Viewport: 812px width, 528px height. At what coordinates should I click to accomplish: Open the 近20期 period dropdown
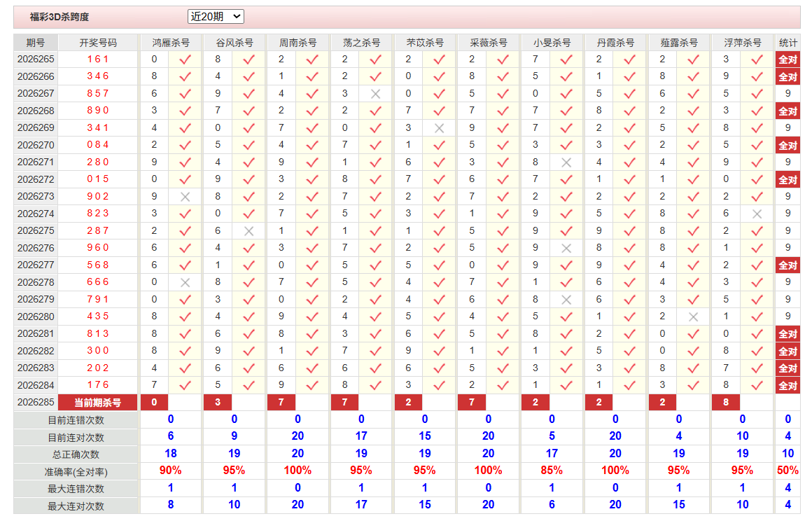click(216, 17)
